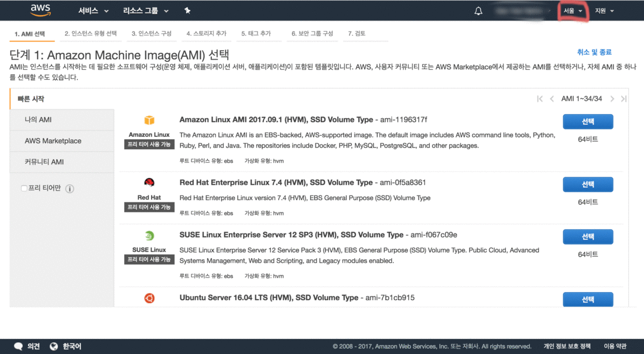Click the AWS logo

[40, 11]
